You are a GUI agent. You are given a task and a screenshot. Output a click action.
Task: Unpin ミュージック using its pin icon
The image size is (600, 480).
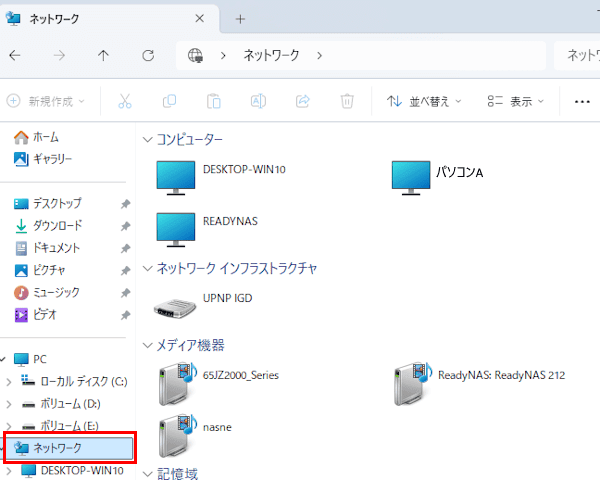point(126,293)
